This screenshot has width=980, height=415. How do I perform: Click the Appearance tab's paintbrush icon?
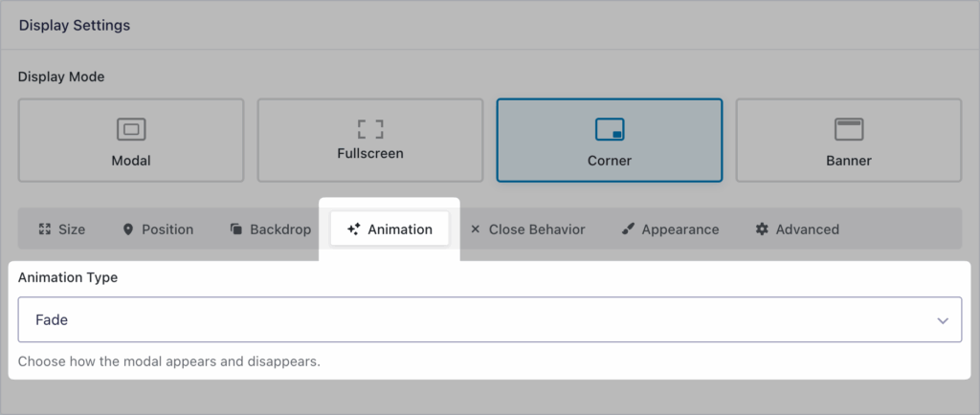(628, 229)
